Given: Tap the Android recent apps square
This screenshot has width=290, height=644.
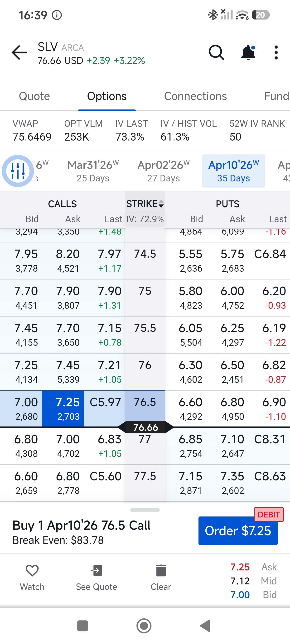Looking at the screenshot, I should click(82, 626).
